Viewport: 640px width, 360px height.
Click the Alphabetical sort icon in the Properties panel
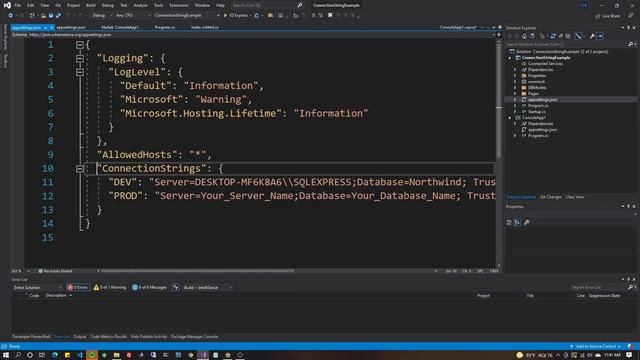pos(517,222)
